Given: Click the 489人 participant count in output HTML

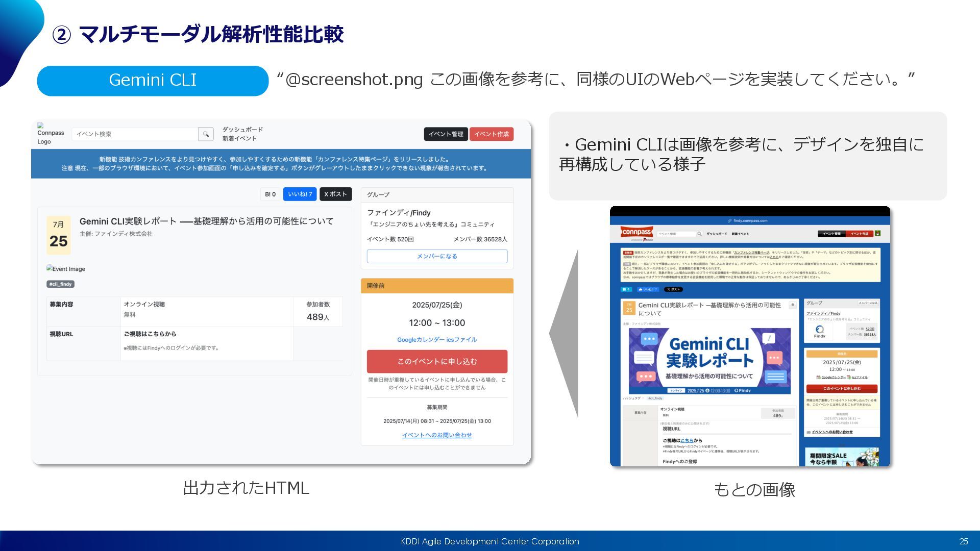Looking at the screenshot, I should tap(318, 317).
